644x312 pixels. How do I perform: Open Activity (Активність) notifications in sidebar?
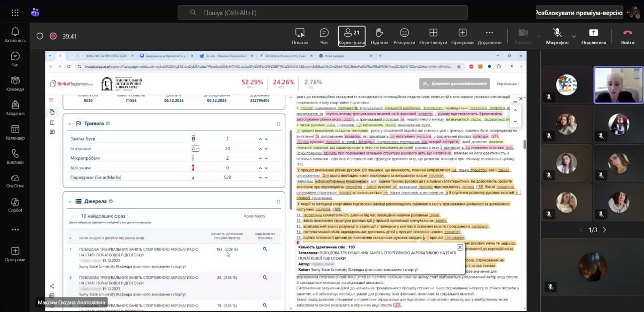(x=15, y=35)
